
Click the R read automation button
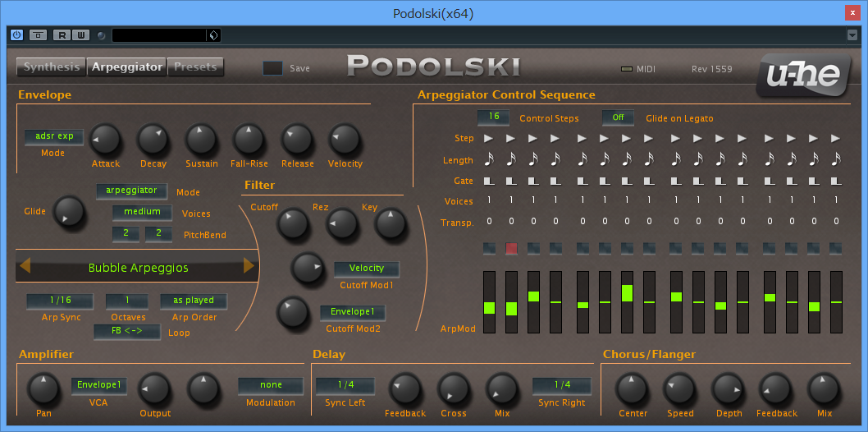(62, 35)
